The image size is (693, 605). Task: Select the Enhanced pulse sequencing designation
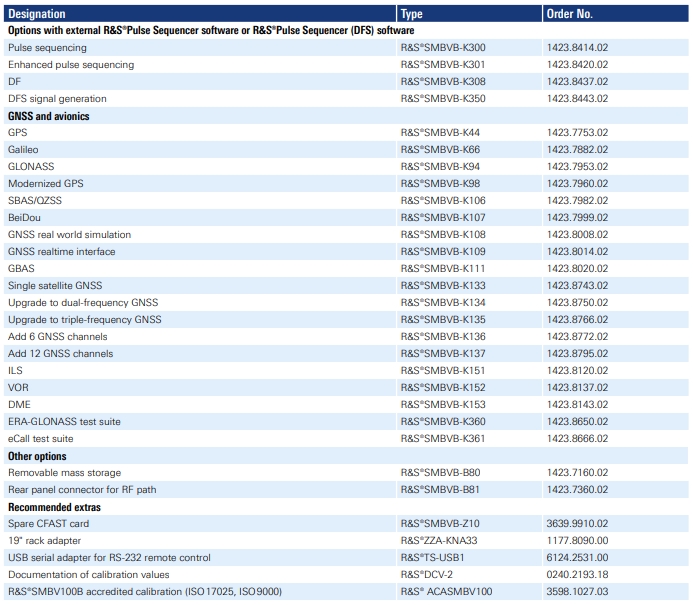(71, 65)
